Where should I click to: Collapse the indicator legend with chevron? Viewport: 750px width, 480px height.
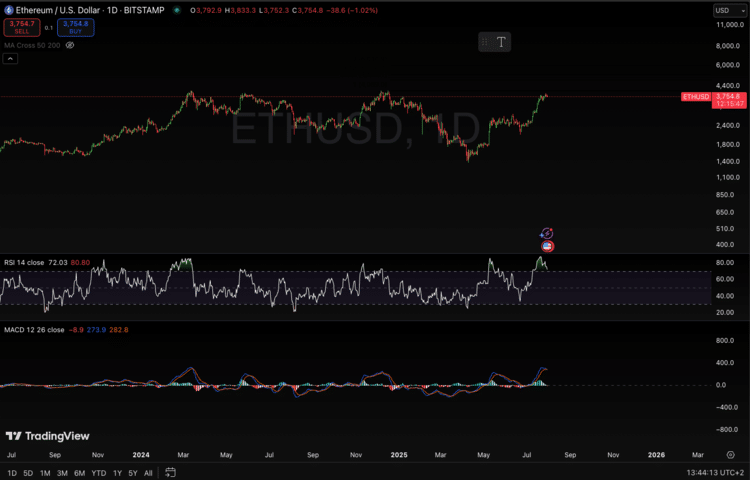tap(11, 59)
